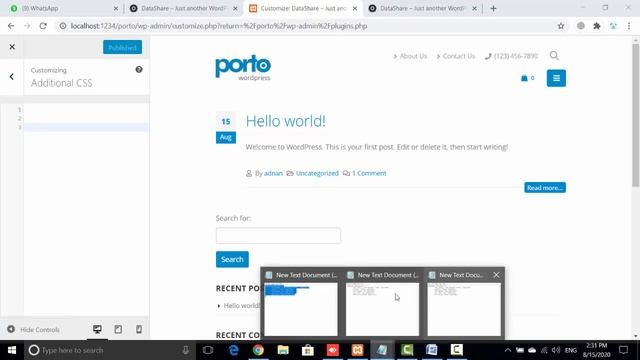This screenshot has height=360, width=640.
Task: Open a new browser tab
Action: click(493, 8)
